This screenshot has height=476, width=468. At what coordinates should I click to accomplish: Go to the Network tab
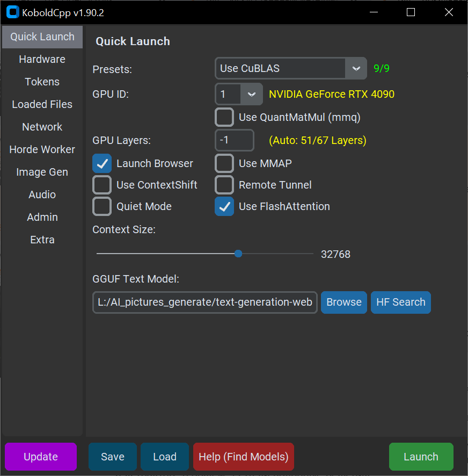pos(42,127)
